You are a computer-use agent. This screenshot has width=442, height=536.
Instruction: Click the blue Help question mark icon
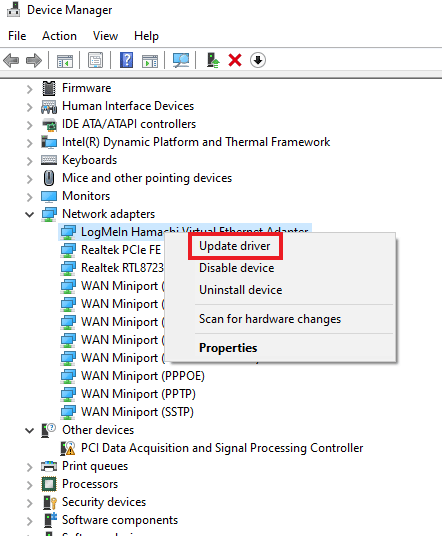126,60
